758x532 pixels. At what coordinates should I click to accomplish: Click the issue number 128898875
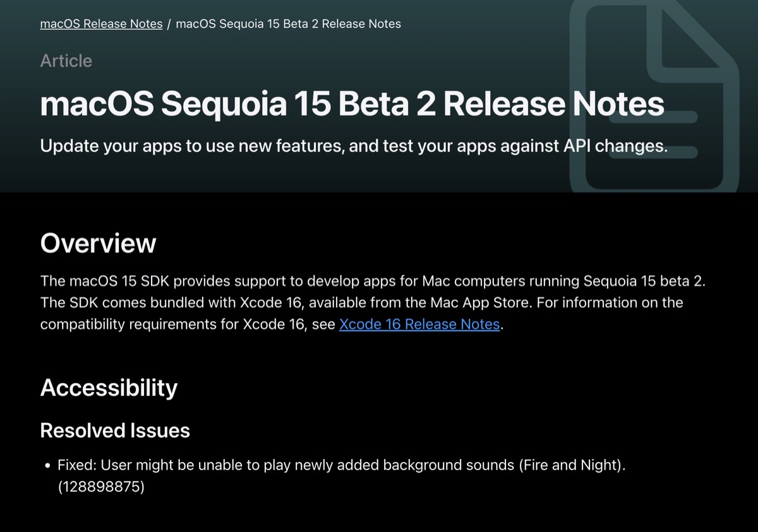point(101,487)
